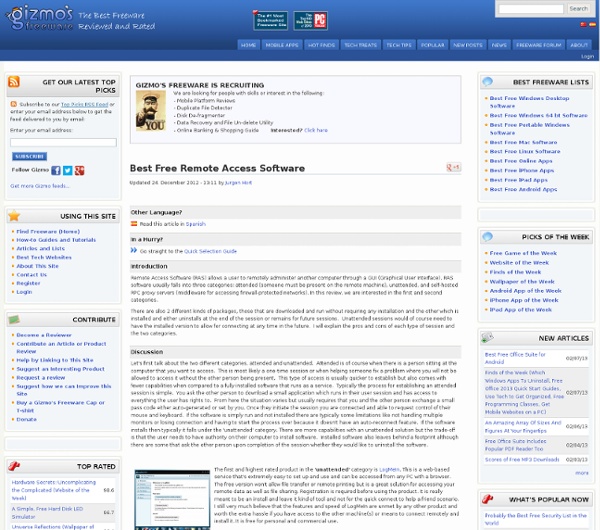Viewport: 600px width, 530px height.
Task: Click the recruiting 'Click here' link
Action: point(316,130)
